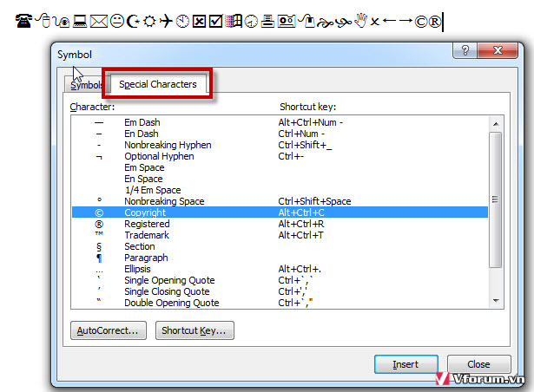The width and height of the screenshot is (534, 392).
Task: Click the Trademark ™ symbol in list
Action: click(99, 233)
